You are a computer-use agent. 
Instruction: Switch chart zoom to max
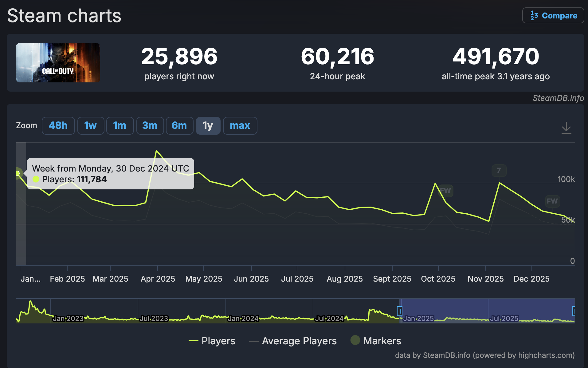coord(240,125)
